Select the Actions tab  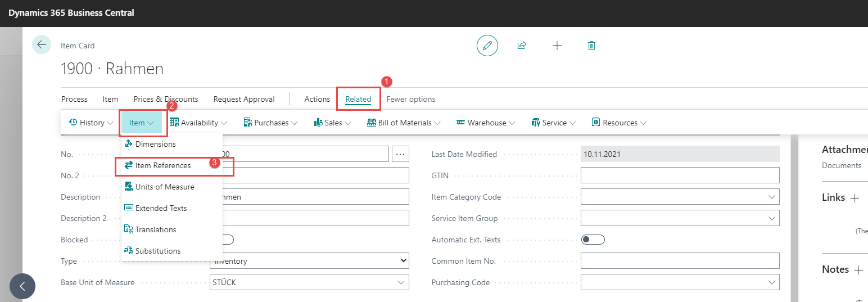coord(317,99)
